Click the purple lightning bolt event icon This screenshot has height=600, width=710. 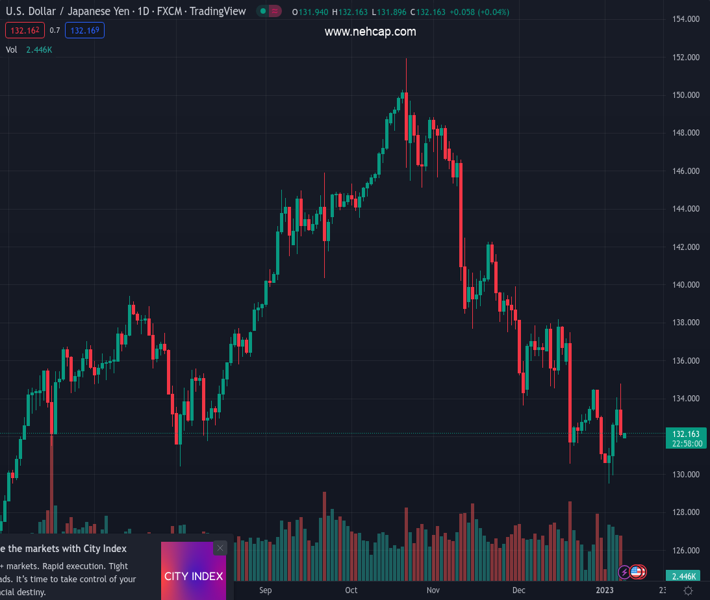pyautogui.click(x=625, y=572)
